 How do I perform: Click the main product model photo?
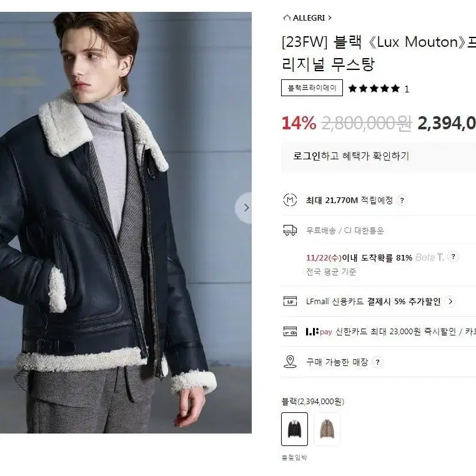click(126, 222)
